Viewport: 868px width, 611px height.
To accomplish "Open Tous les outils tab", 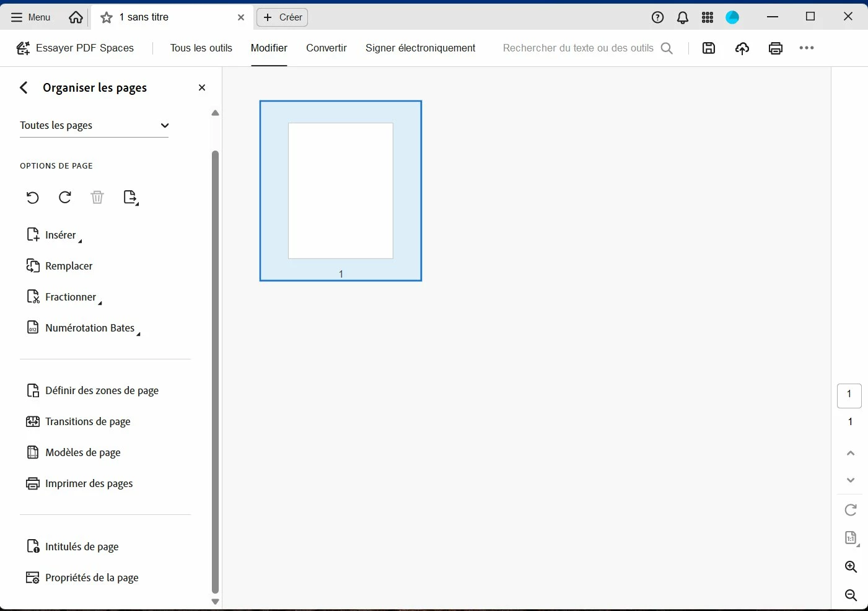I will coord(201,48).
